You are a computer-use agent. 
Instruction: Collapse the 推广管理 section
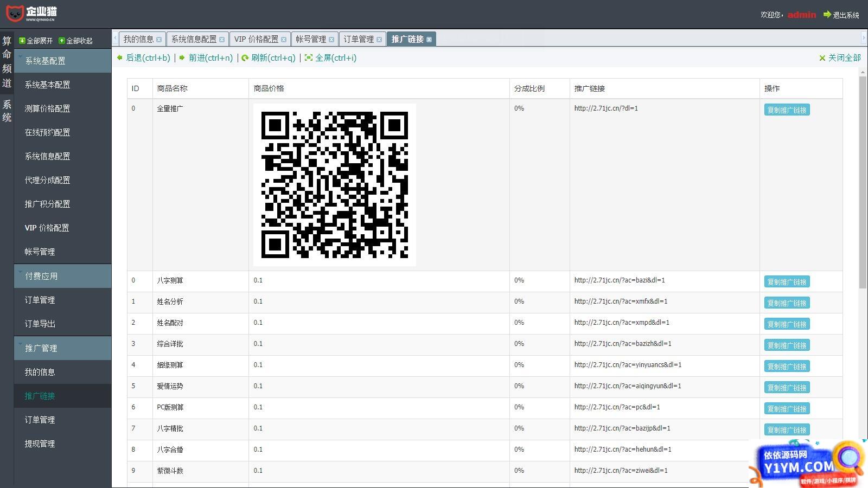[62, 348]
